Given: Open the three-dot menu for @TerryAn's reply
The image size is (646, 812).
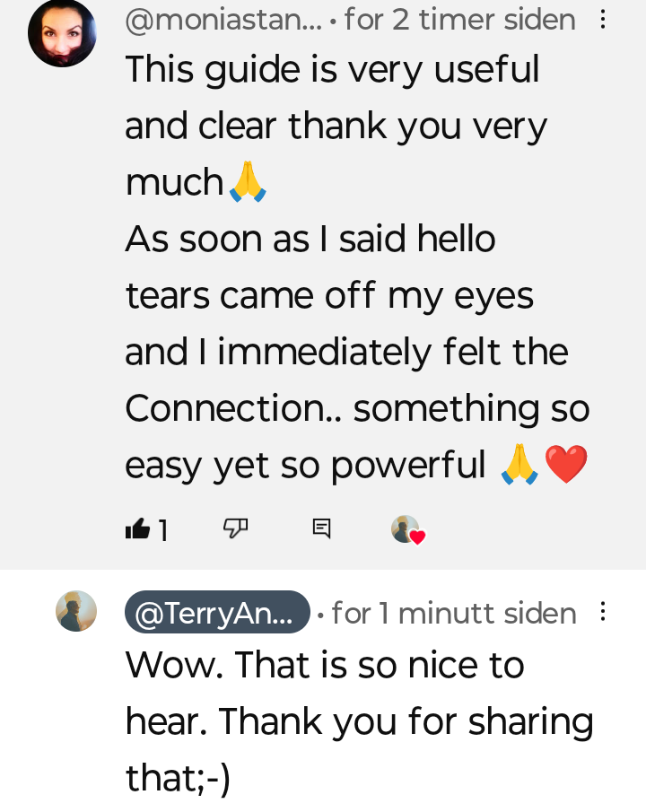Looking at the screenshot, I should coord(603,612).
